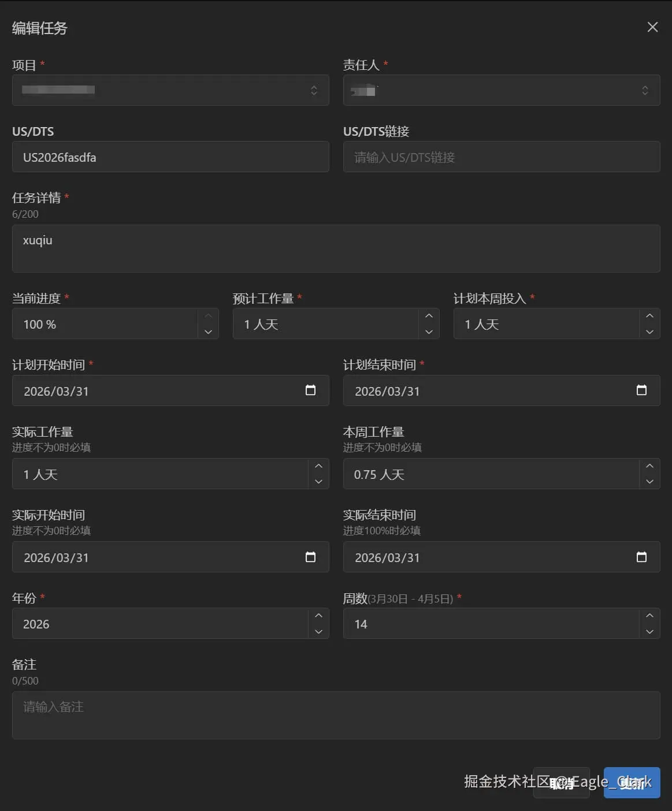Expand the 责任人 dropdown
Viewport: 672px width, 811px height.
click(502, 90)
